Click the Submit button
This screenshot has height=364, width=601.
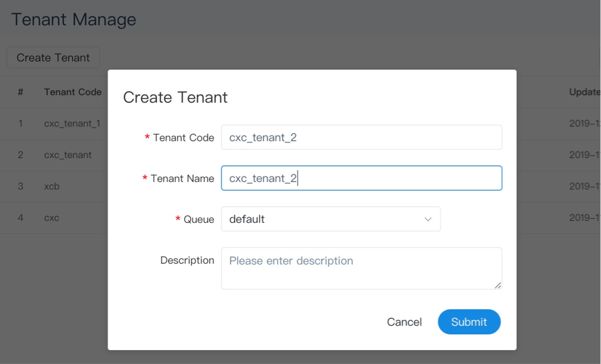click(x=469, y=322)
